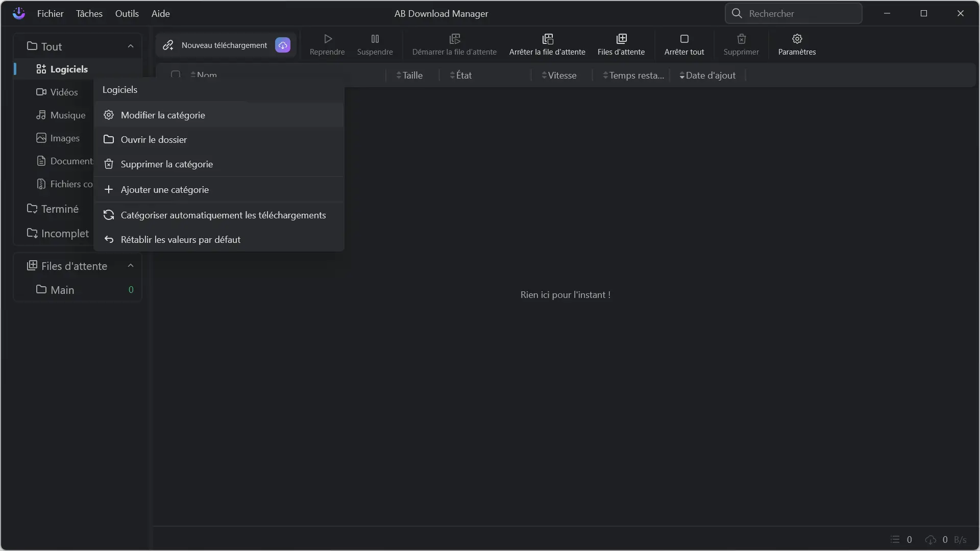Select the Images category
This screenshot has height=551, width=980.
point(58,138)
